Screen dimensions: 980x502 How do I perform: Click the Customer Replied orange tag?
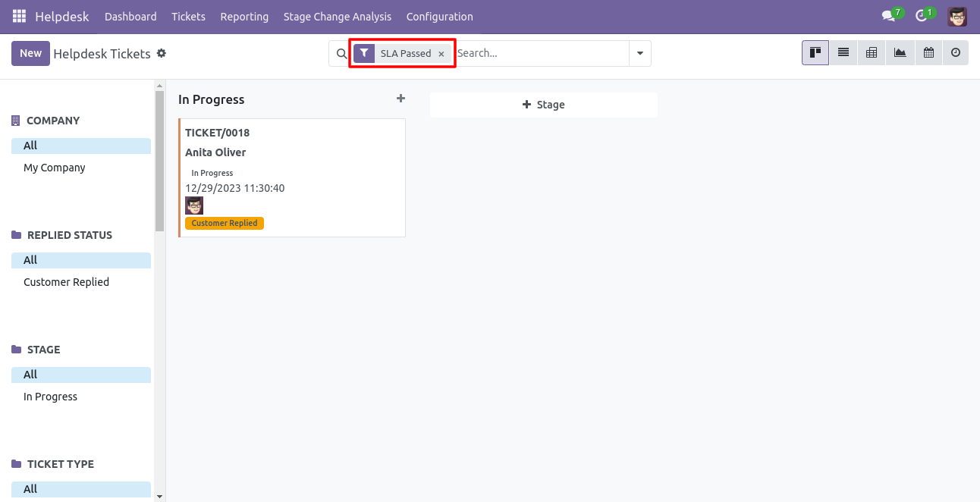(225, 223)
